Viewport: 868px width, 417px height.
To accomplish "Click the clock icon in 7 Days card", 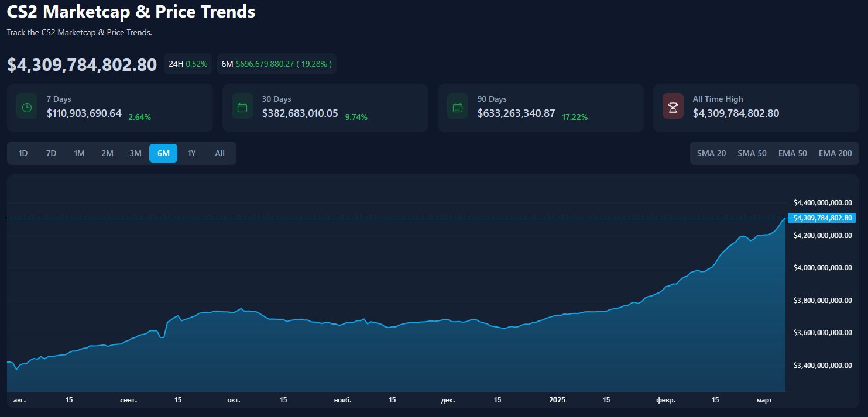I will [27, 108].
